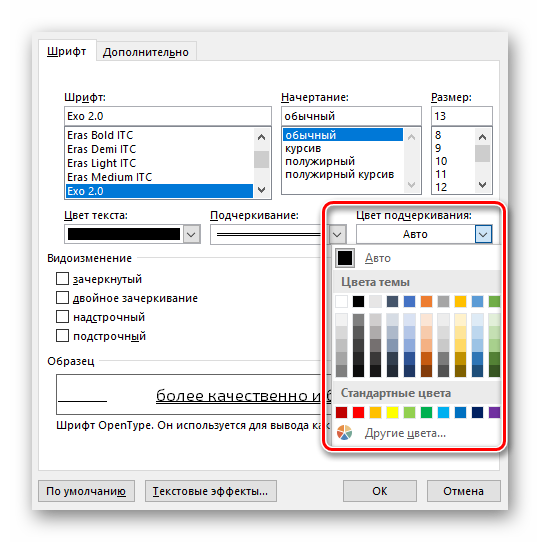
Task: Confirm with the OK button
Action: click(380, 491)
